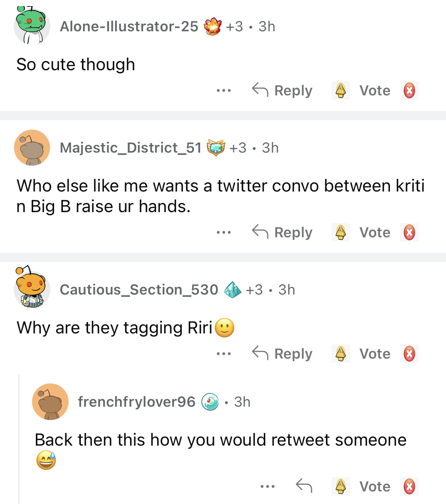Downvote the kriti and Big B comment
The image size is (446, 504).
pyautogui.click(x=409, y=232)
